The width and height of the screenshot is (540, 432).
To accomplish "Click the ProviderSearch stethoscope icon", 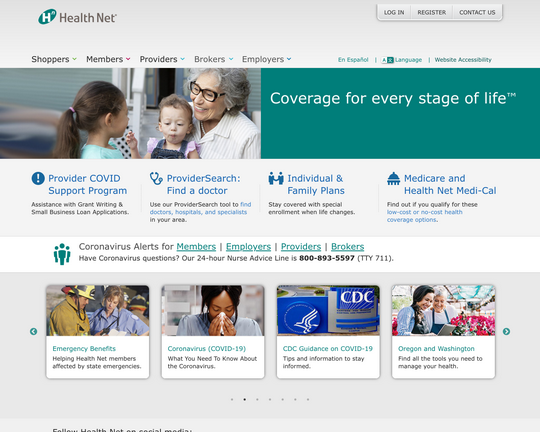I will tap(156, 178).
